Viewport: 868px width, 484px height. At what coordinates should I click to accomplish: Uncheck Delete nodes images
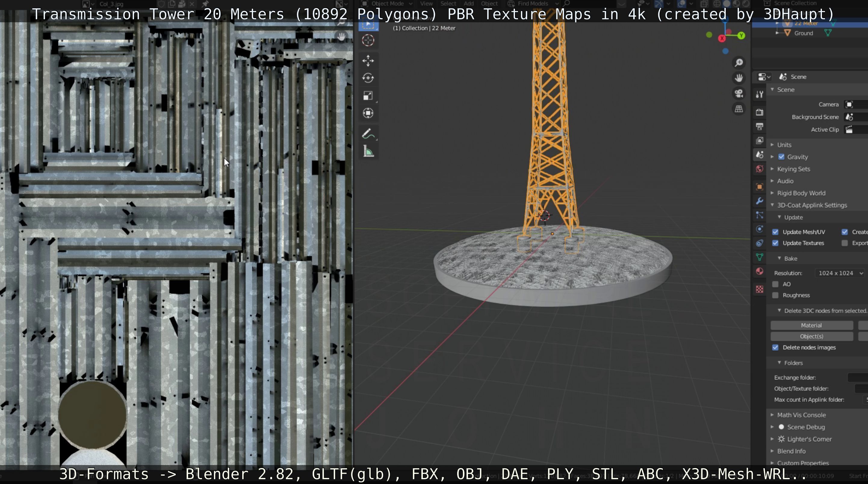[775, 347]
